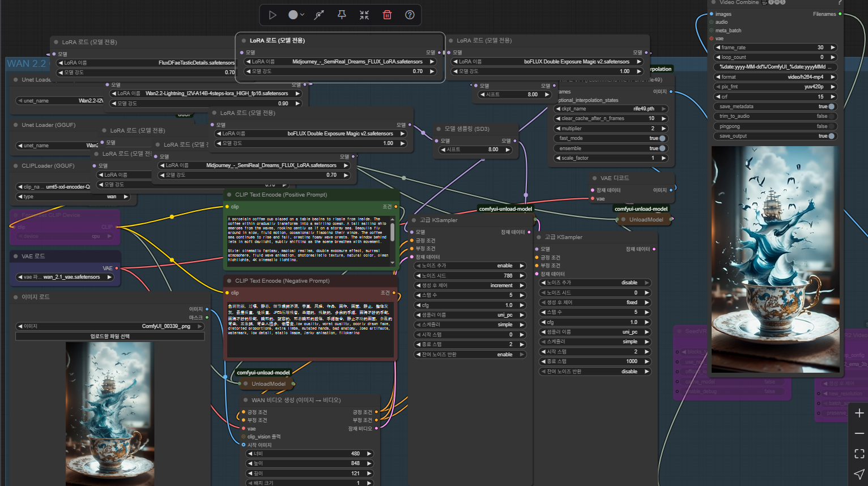Image resolution: width=868 pixels, height=486 pixels.
Task: Collapse the CLIP Text Encode (Positive Prompt) node dot
Action: tap(229, 195)
